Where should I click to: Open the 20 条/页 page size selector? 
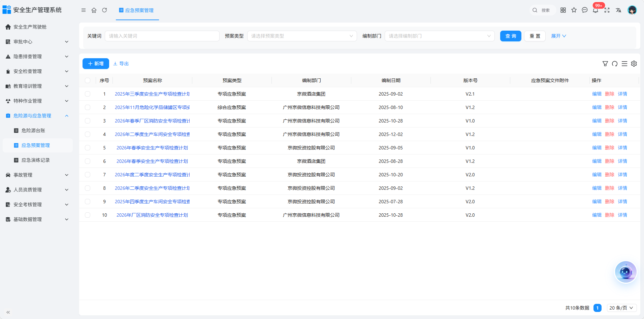[x=622, y=308]
